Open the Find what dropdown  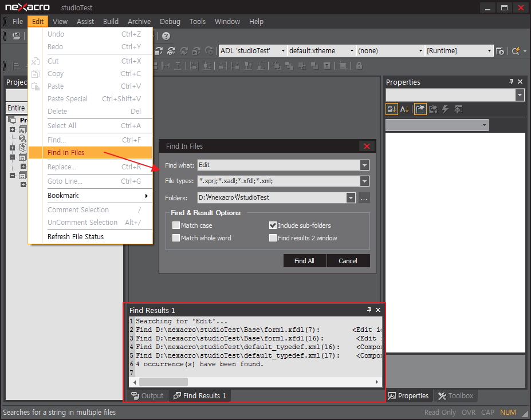(364, 165)
